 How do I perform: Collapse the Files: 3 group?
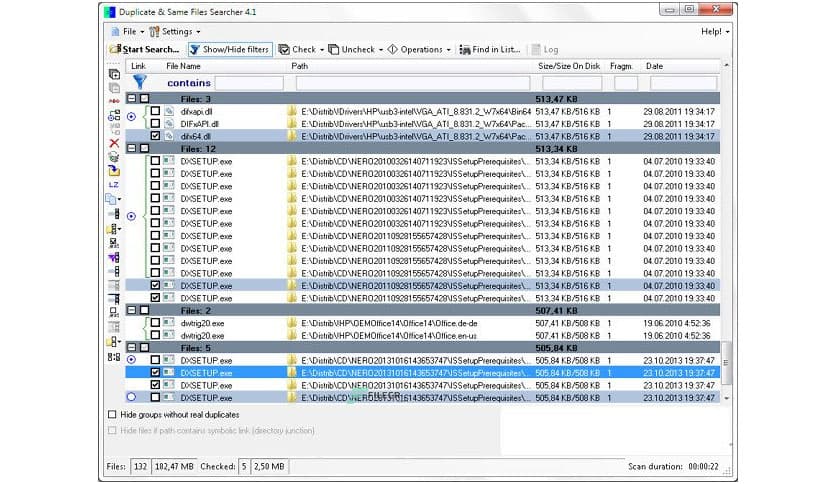(132, 99)
